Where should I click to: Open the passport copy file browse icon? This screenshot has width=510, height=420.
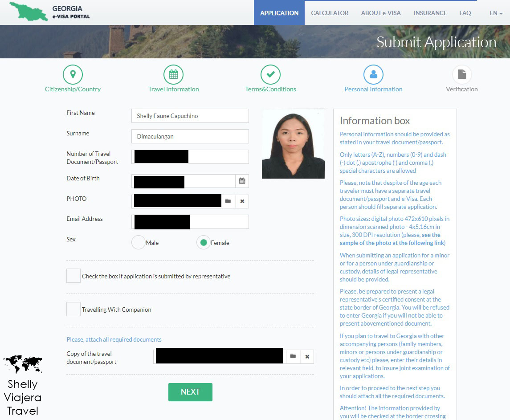[x=293, y=356]
